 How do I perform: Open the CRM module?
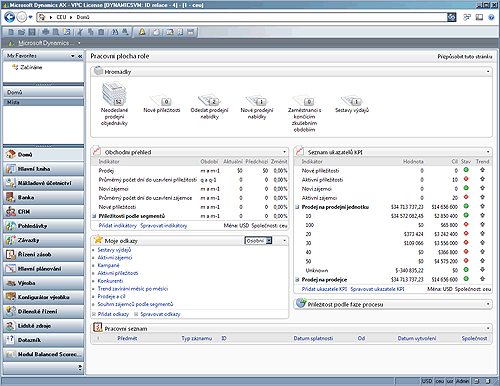[43, 212]
